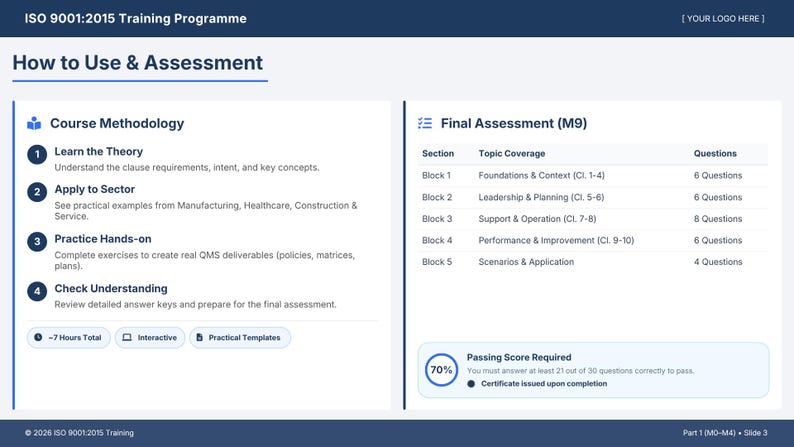Click the QMS deliverables exercises description
The image size is (794, 447).
pos(205,260)
